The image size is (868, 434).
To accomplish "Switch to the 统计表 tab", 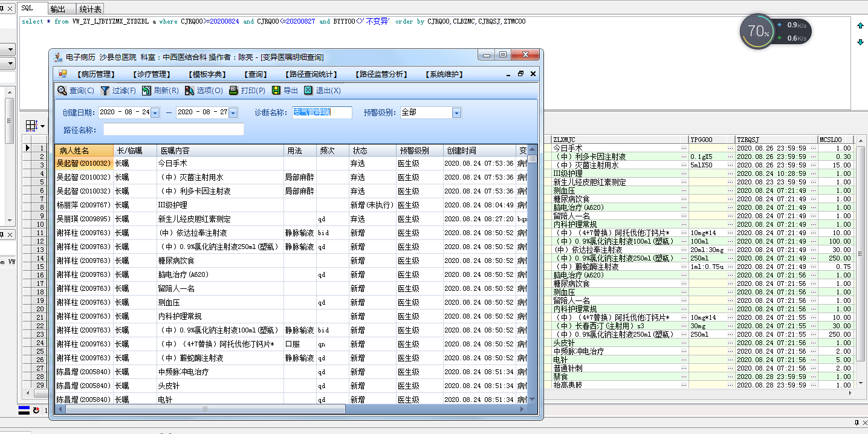I will 90,9.
